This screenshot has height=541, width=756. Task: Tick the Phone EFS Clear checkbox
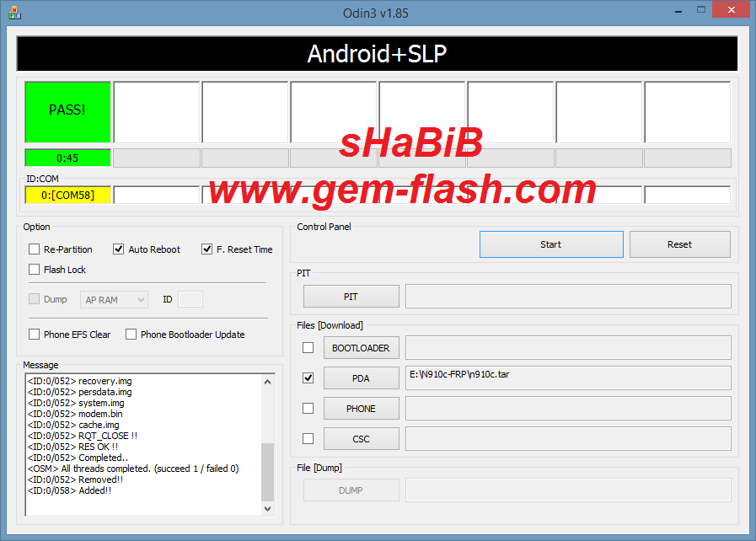coord(35,335)
